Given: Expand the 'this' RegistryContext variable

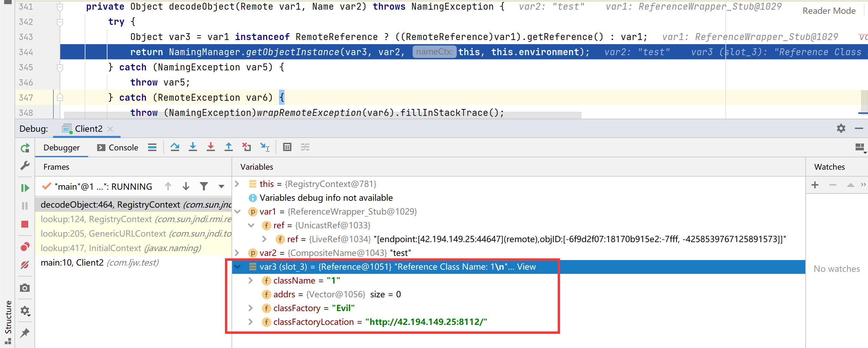Looking at the screenshot, I should (237, 184).
